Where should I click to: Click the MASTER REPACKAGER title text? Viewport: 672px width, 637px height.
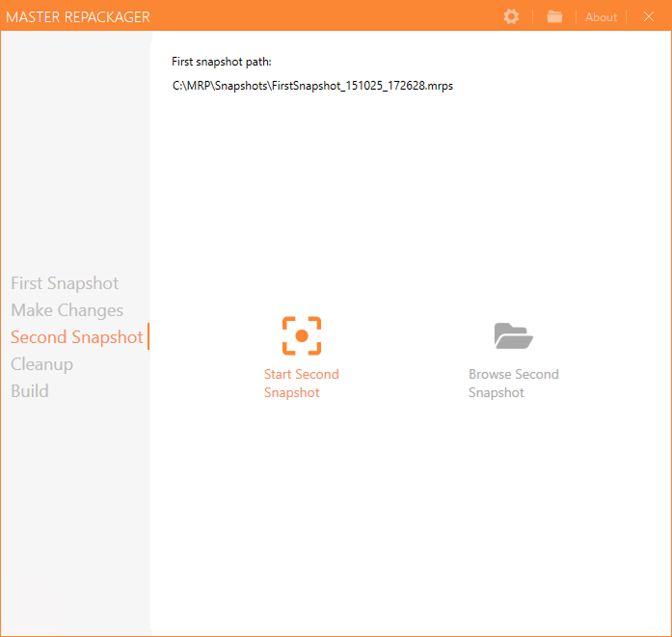coord(78,17)
